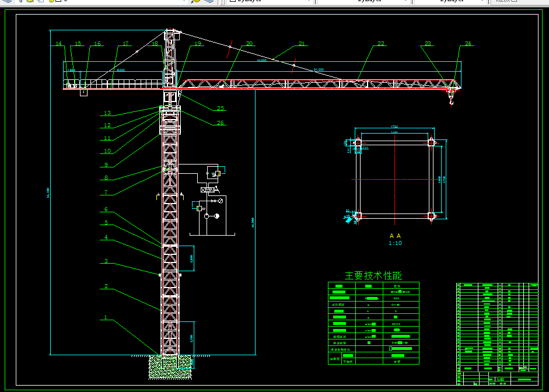Select part callout number 25
The width and height of the screenshot is (549, 392).
click(220, 108)
